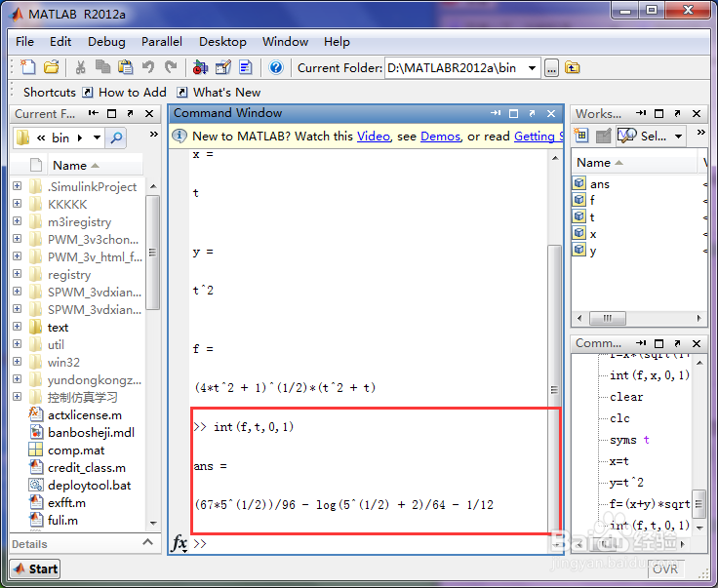Viewport: 718px width, 588px height.
Task: Open the Current Folder path dropdown
Action: (532, 68)
